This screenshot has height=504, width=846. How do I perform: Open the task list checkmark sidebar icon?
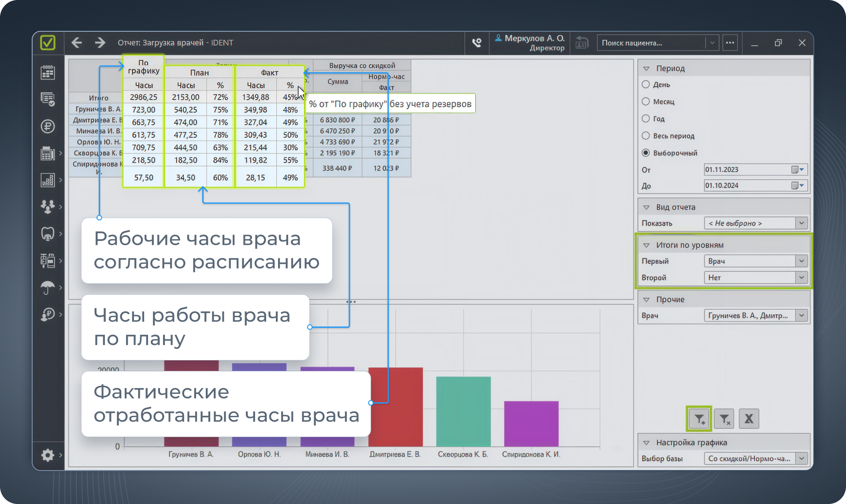[x=48, y=99]
